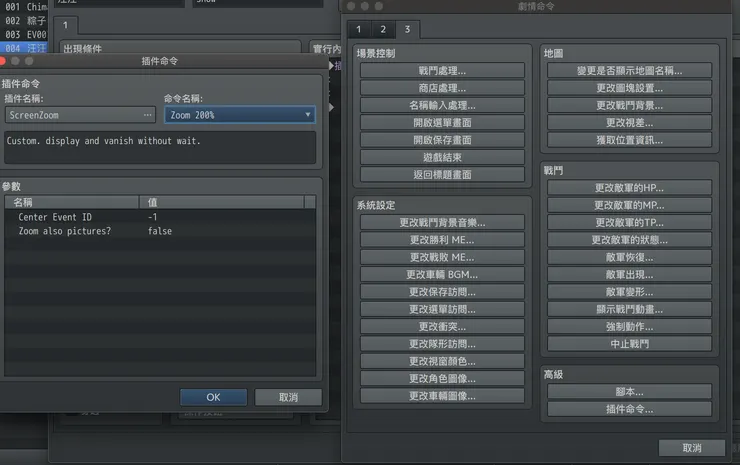Open 獲取位置資訊... command
The width and height of the screenshot is (740, 465).
point(630,140)
